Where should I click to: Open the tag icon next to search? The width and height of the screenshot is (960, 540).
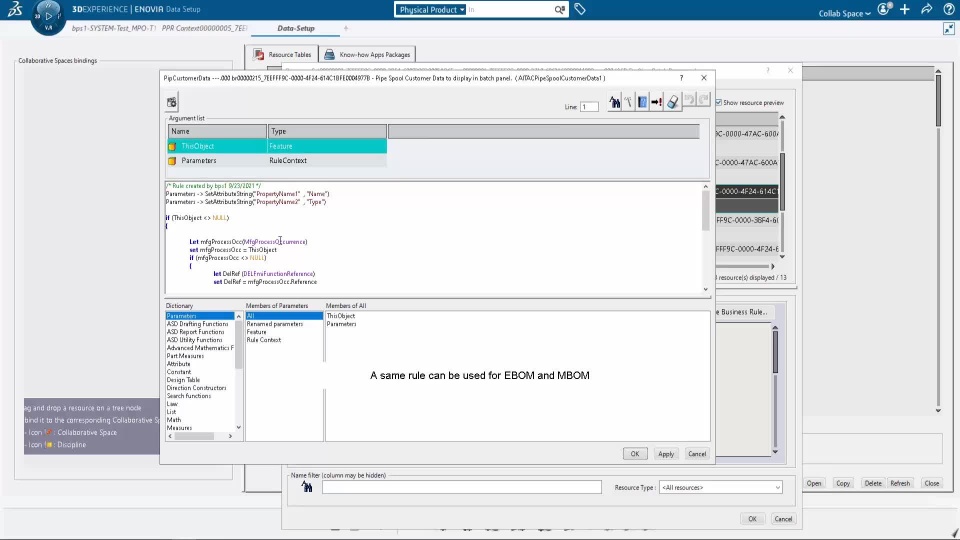[x=580, y=9]
